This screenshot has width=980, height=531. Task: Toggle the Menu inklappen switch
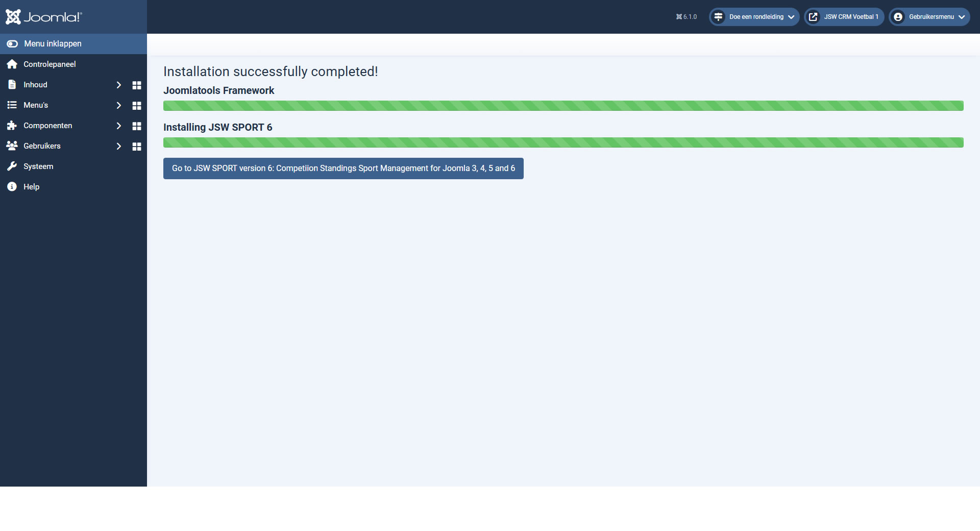12,44
